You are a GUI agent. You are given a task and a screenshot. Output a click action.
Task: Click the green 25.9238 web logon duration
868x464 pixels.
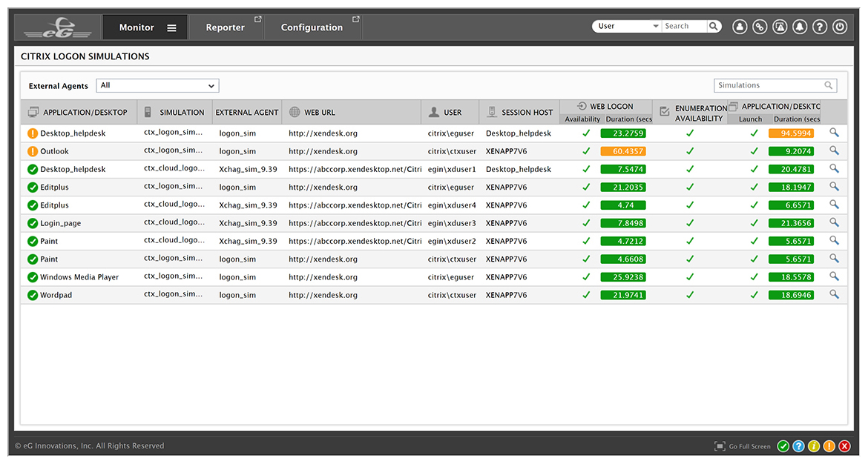[623, 277]
